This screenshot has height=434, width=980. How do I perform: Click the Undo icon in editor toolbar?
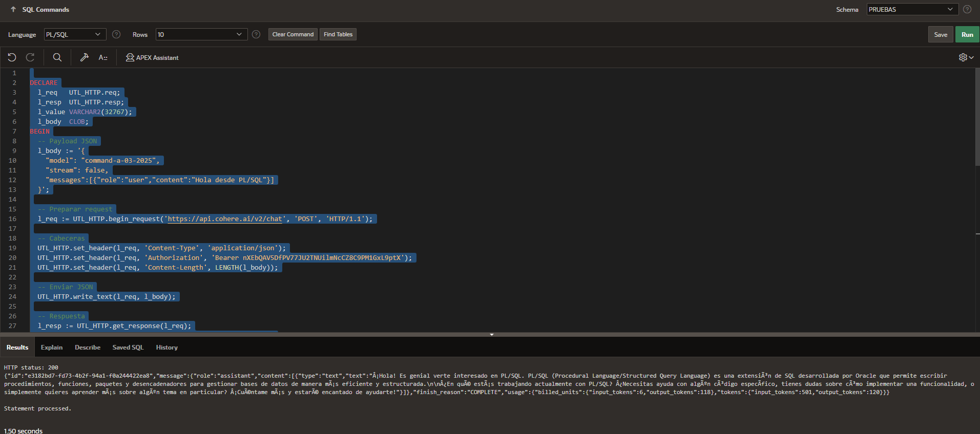pos(12,57)
